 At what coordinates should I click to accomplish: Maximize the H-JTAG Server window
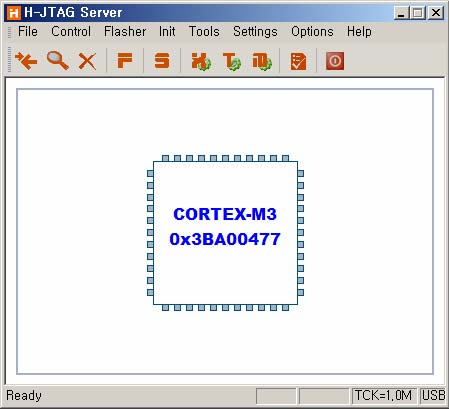coord(417,13)
